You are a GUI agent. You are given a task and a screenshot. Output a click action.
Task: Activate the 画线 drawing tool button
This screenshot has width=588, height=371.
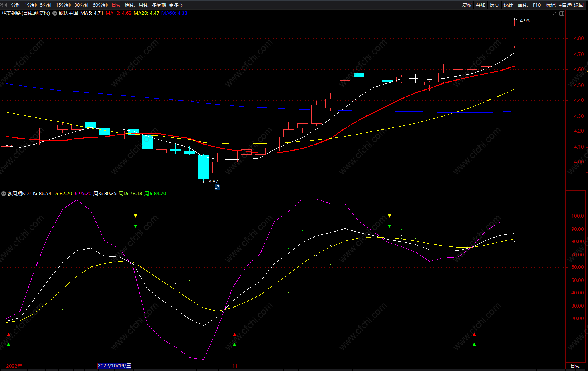pyautogui.click(x=523, y=5)
